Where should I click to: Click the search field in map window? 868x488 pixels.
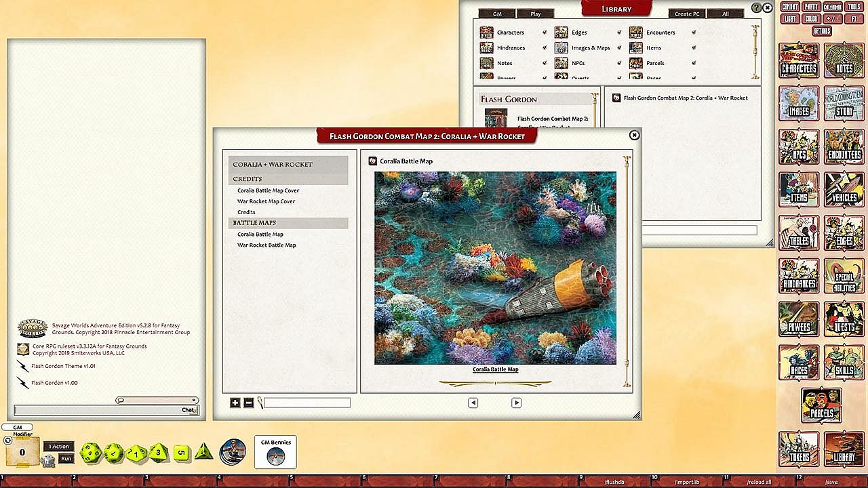307,403
